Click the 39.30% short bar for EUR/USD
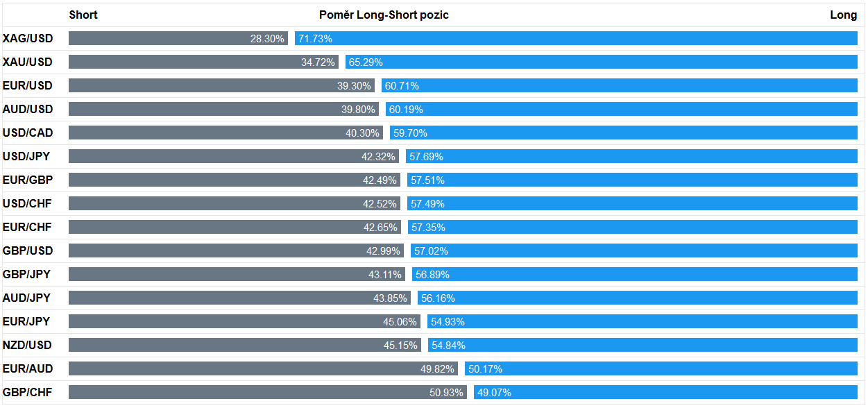The image size is (868, 408). [x=222, y=86]
